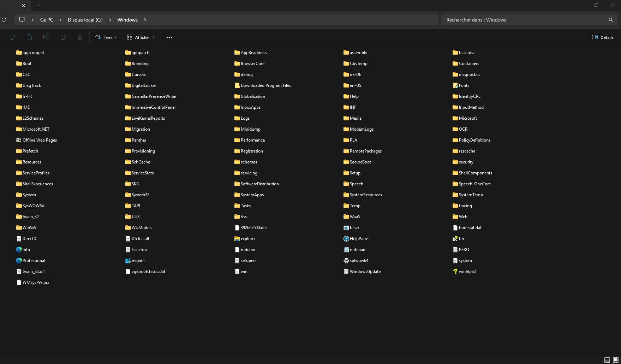The width and height of the screenshot is (621, 364).
Task: Click the Delete trash icon in the toolbar
Action: [80, 37]
